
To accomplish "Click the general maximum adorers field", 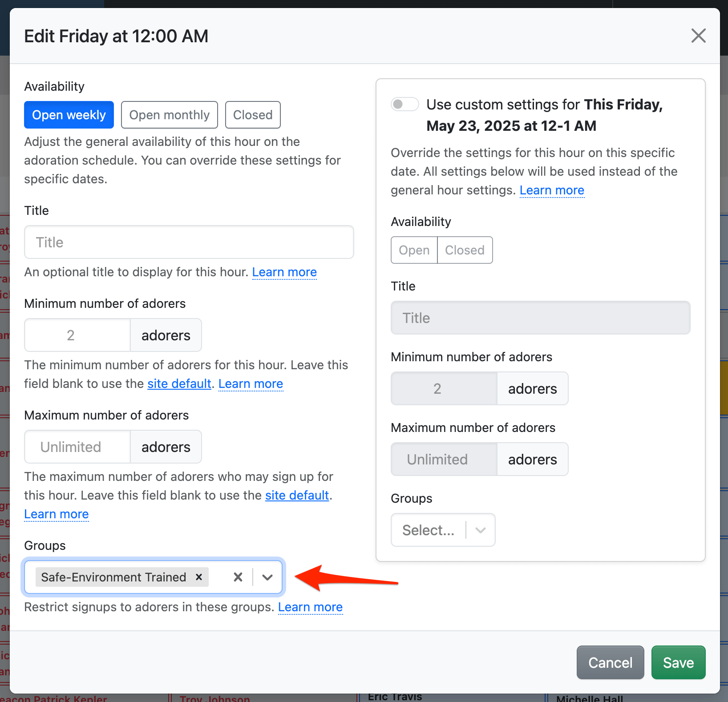I will click(x=77, y=447).
